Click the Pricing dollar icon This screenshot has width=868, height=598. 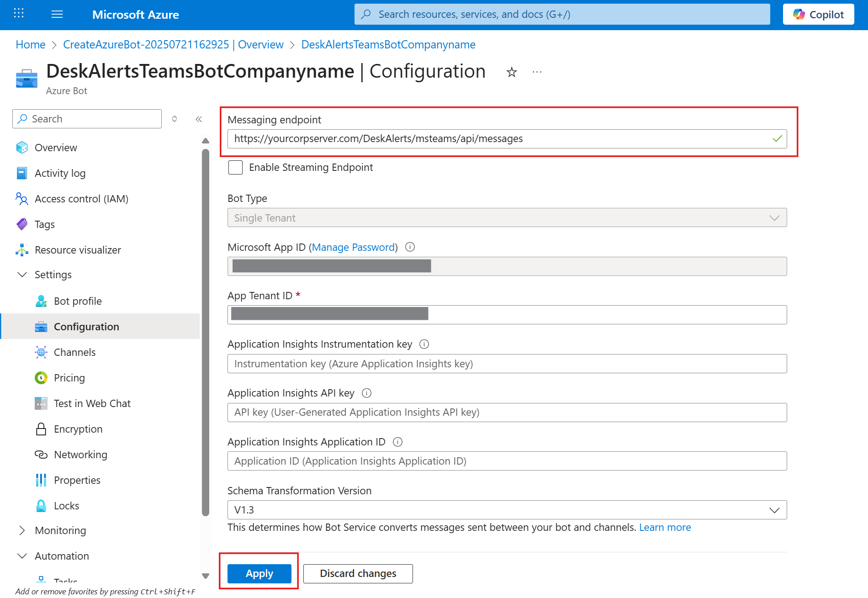41,378
